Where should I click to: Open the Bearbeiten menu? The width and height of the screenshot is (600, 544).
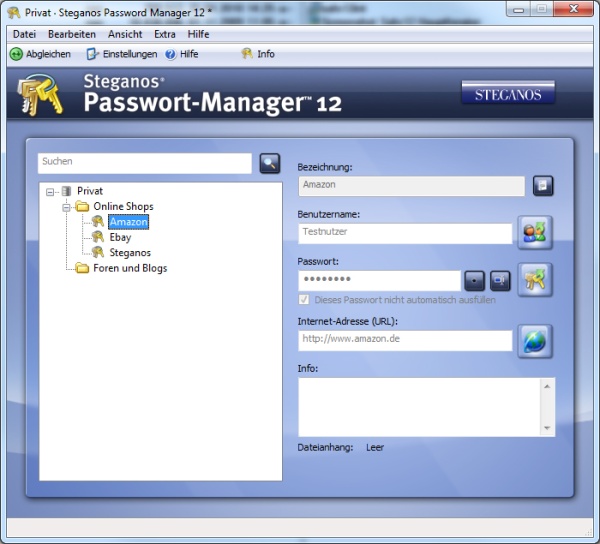coord(72,34)
